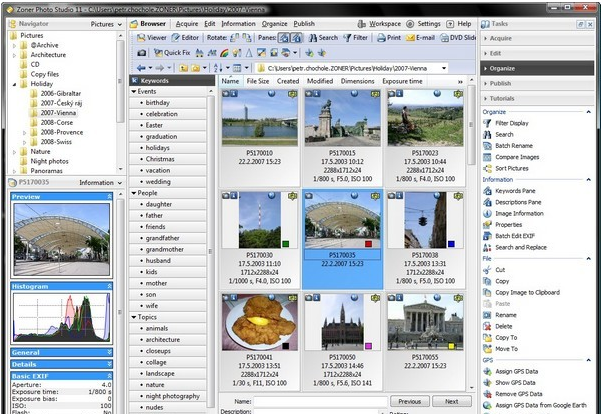This screenshot has width=601, height=414.
Task: Open the Information menu
Action: [238, 24]
